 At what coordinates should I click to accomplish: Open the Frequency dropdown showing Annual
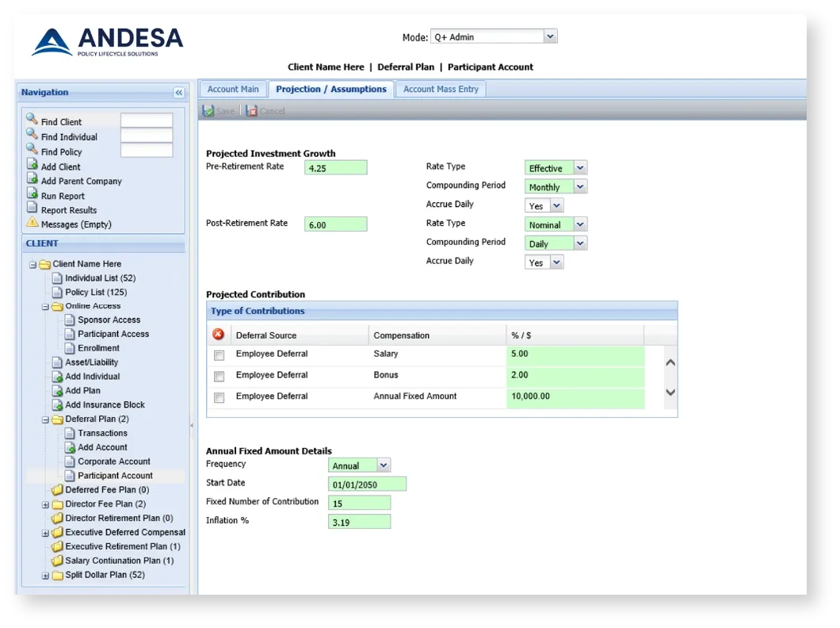point(384,465)
